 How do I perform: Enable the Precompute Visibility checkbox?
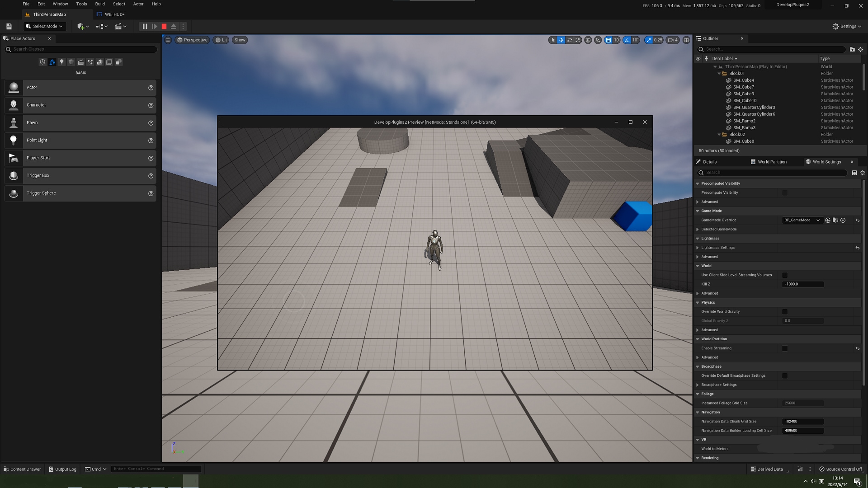[785, 193]
